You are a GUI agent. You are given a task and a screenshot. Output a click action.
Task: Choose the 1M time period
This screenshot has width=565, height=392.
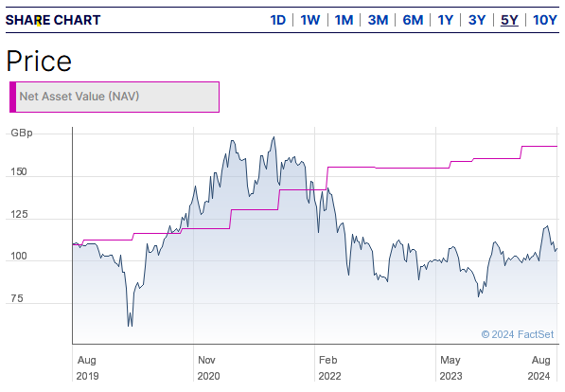pyautogui.click(x=344, y=20)
